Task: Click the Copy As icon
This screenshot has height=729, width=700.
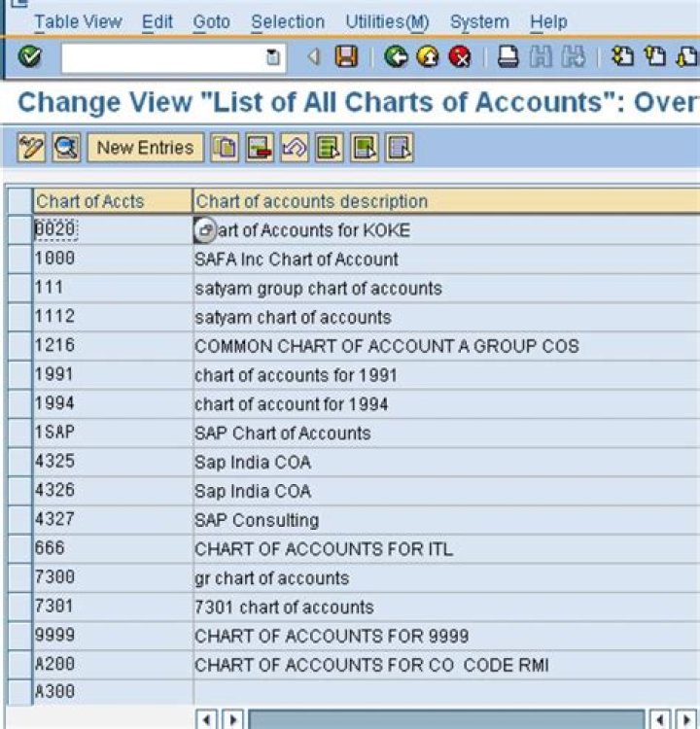Action: (x=225, y=148)
